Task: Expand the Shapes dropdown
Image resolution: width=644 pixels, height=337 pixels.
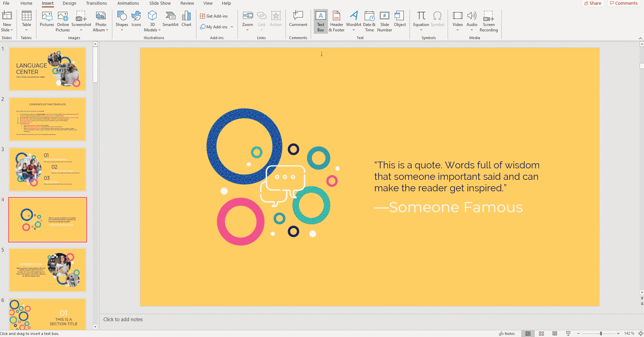Action: pos(122,30)
